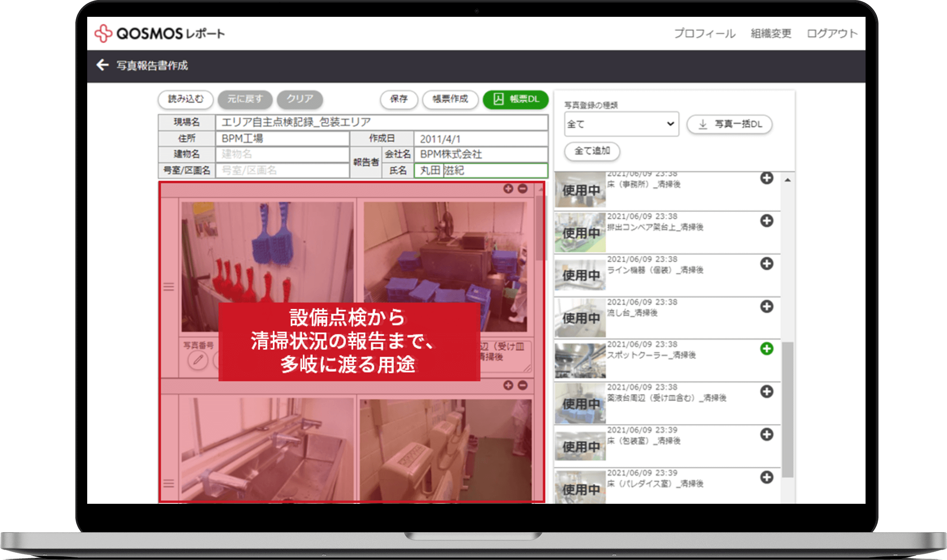Click the 元に戻す button
Screen dimensions: 947x560
245,99
